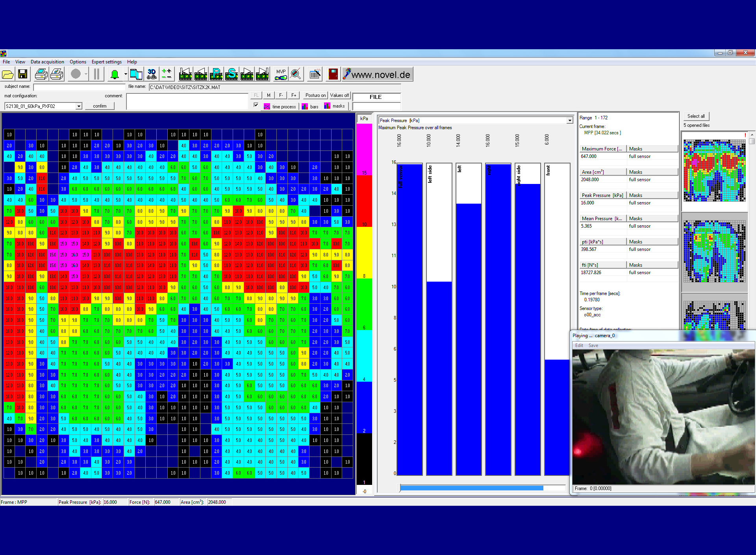Click the green bell trigger icon

coord(115,74)
